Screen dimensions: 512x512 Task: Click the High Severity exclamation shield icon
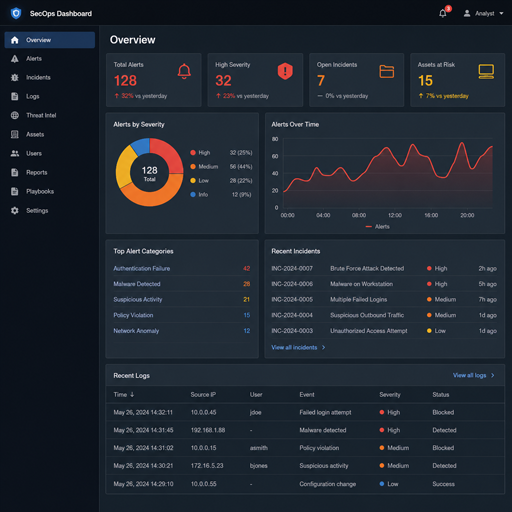285,71
